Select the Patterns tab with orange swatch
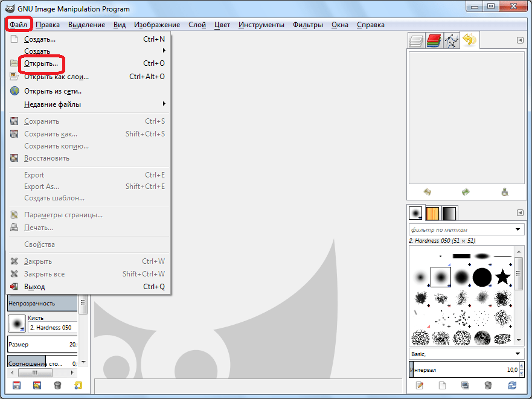 (x=432, y=213)
